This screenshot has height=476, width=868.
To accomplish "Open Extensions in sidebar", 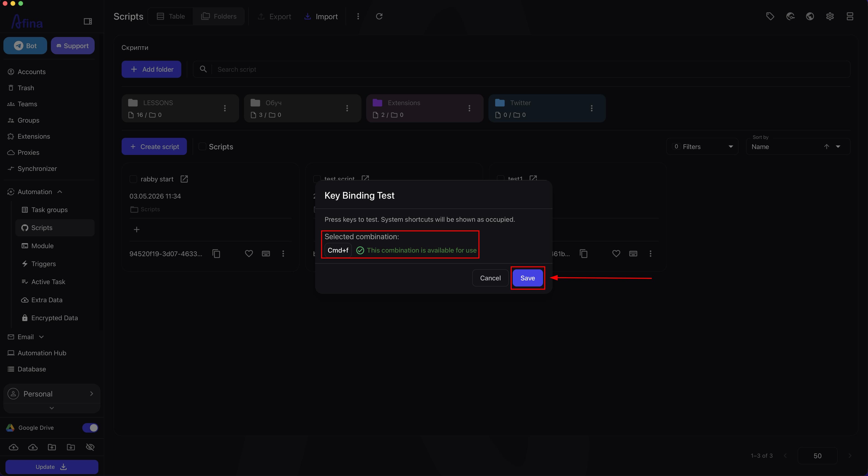I will coord(34,136).
